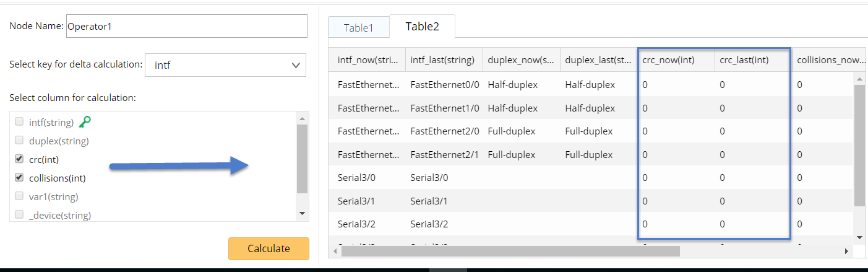Uncheck the crc(int) checkbox
Viewport: 868px width, 272px height.
pos(19,159)
